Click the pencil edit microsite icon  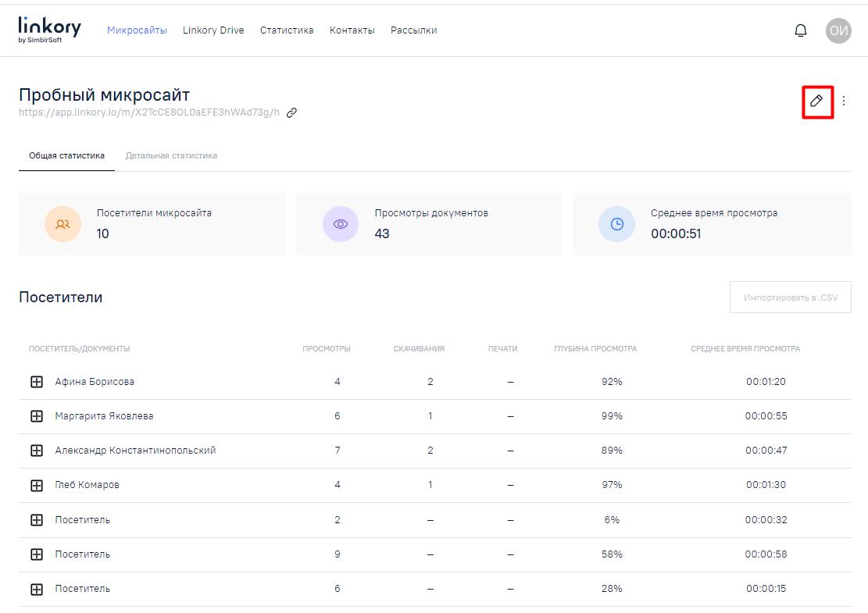point(816,102)
